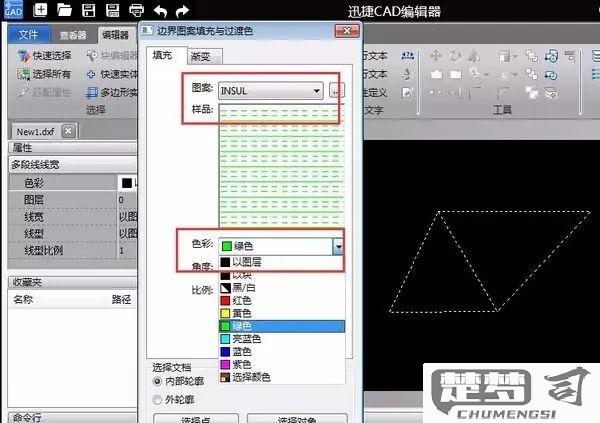Select 黄色 yellow swatch in list

click(x=282, y=313)
